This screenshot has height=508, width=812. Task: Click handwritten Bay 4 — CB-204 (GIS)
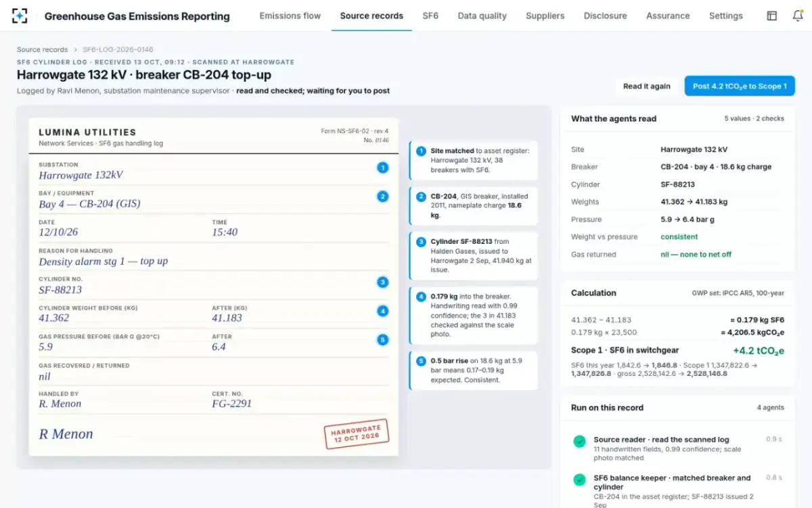[x=89, y=204]
